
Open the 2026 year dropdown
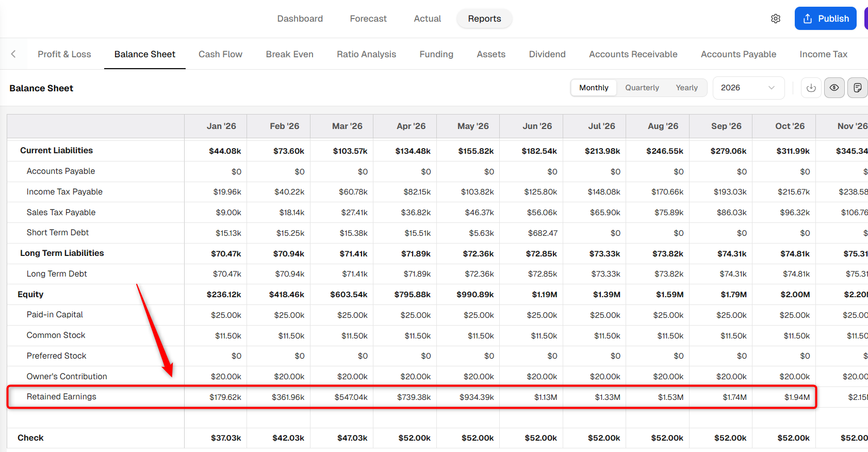(x=748, y=88)
